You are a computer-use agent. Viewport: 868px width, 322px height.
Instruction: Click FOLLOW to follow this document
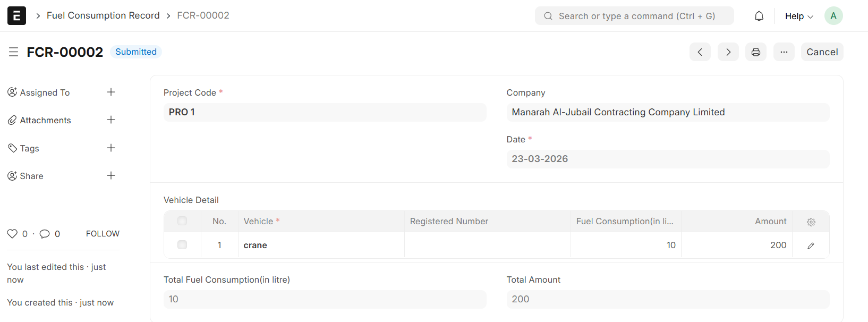coord(103,234)
